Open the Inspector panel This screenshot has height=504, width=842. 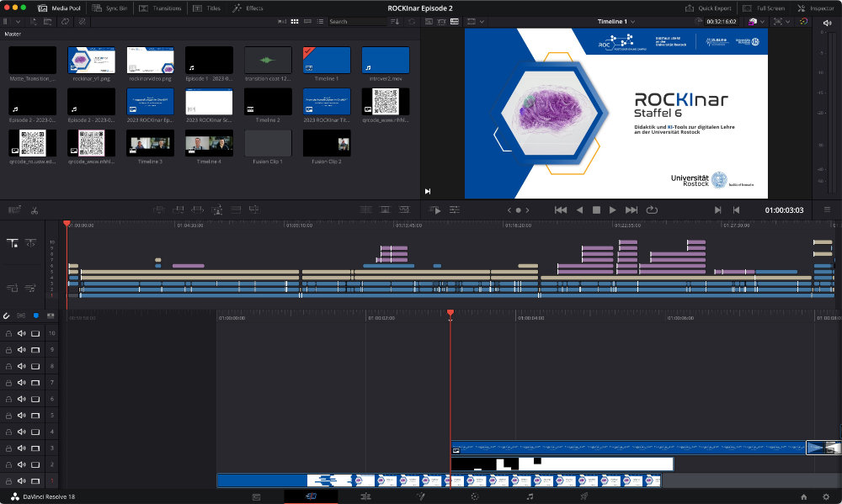pyautogui.click(x=816, y=8)
